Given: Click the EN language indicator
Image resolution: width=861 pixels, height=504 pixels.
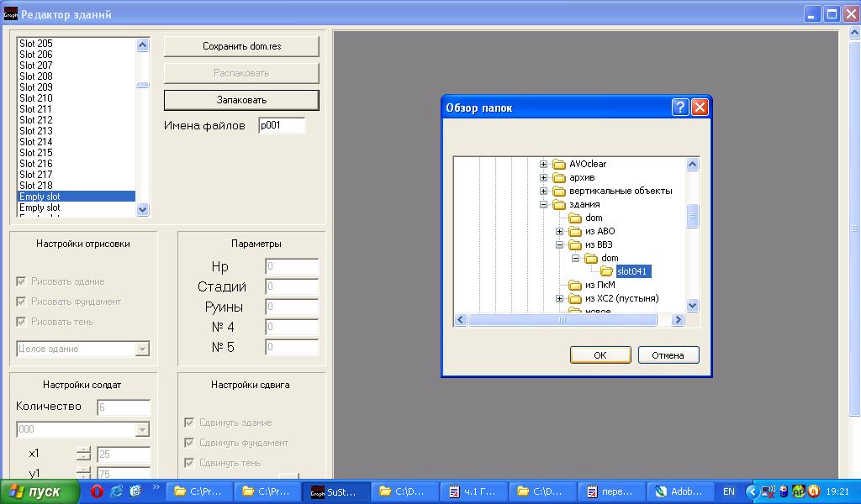Looking at the screenshot, I should [729, 492].
